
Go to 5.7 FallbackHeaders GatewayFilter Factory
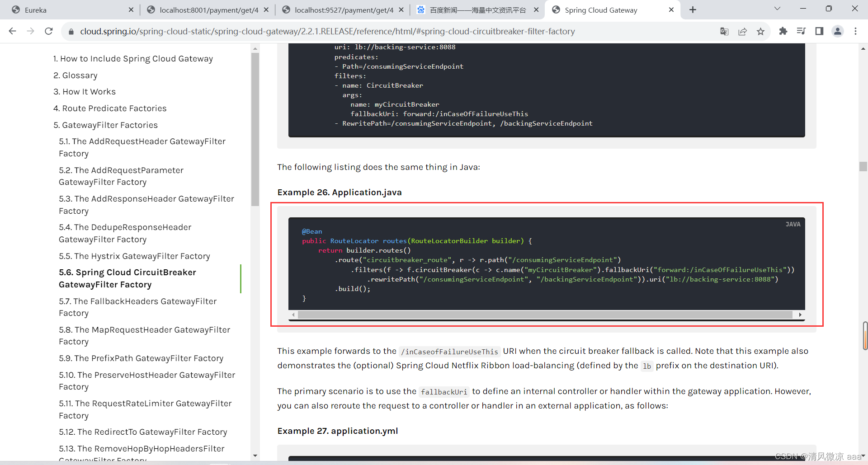pos(138,307)
